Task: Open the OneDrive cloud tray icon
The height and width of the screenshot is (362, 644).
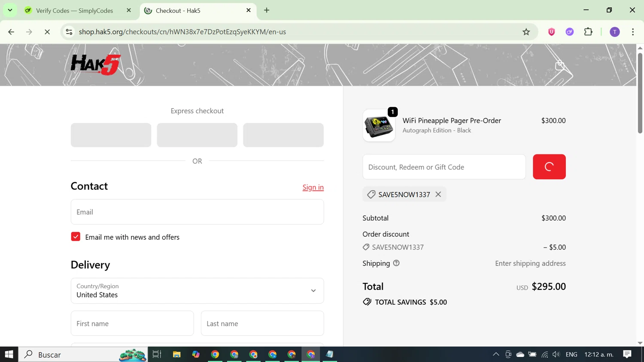Action: coord(520,354)
